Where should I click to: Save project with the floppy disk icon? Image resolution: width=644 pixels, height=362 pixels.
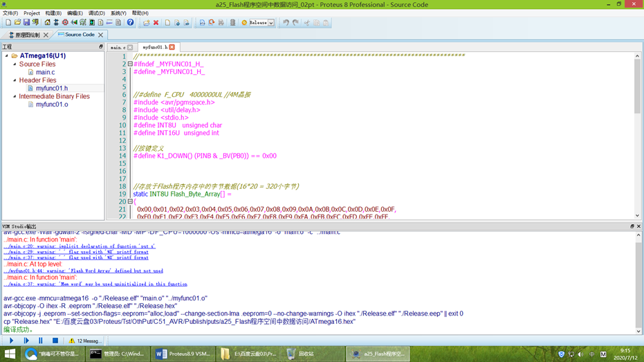click(x=26, y=23)
